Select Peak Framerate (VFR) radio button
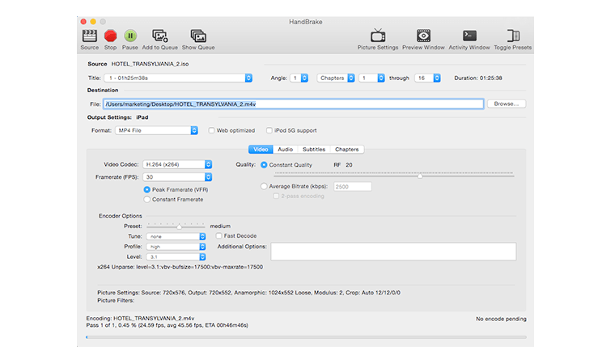611x364 pixels. (147, 189)
